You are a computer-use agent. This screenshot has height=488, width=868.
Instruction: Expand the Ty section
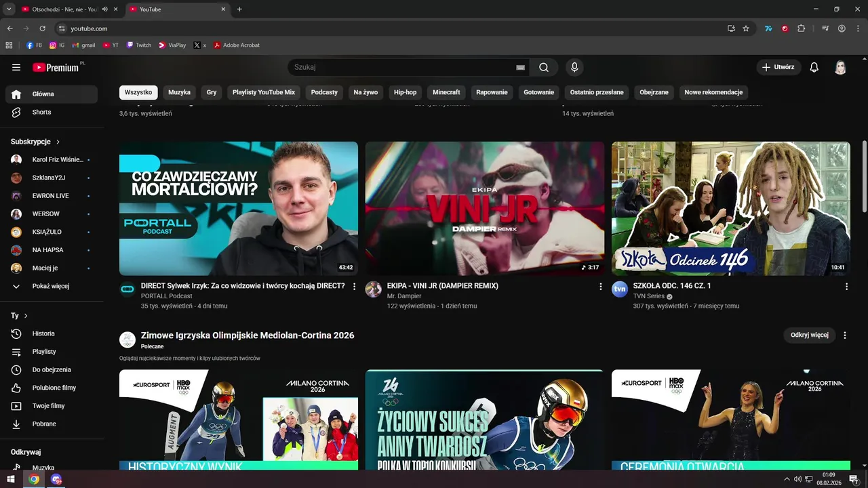tap(19, 316)
